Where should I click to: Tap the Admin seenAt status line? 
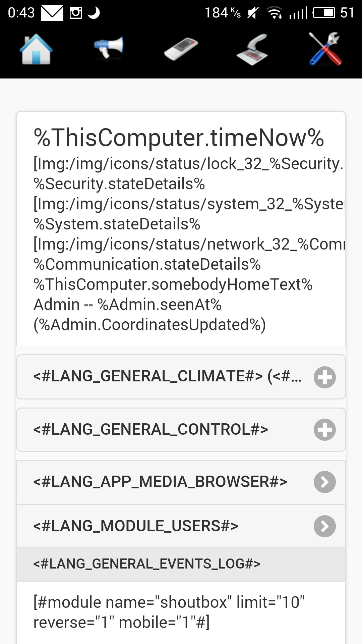click(127, 305)
